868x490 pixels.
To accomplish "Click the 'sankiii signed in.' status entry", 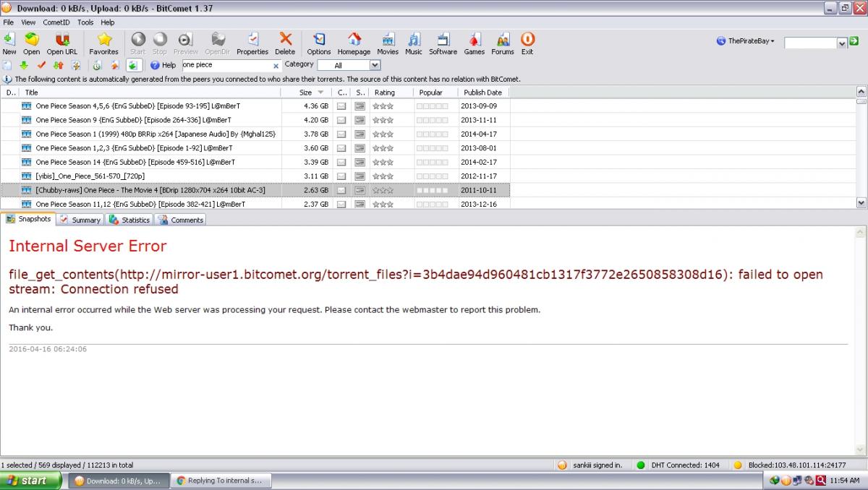I will click(x=590, y=465).
